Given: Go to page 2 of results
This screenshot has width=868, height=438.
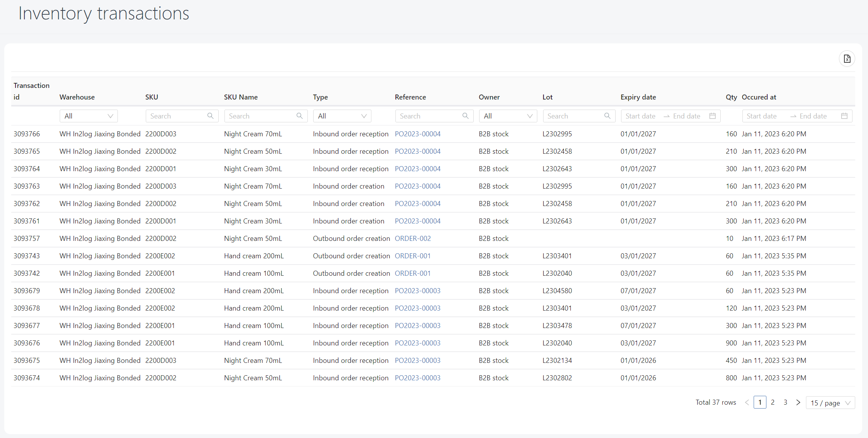Looking at the screenshot, I should (773, 402).
